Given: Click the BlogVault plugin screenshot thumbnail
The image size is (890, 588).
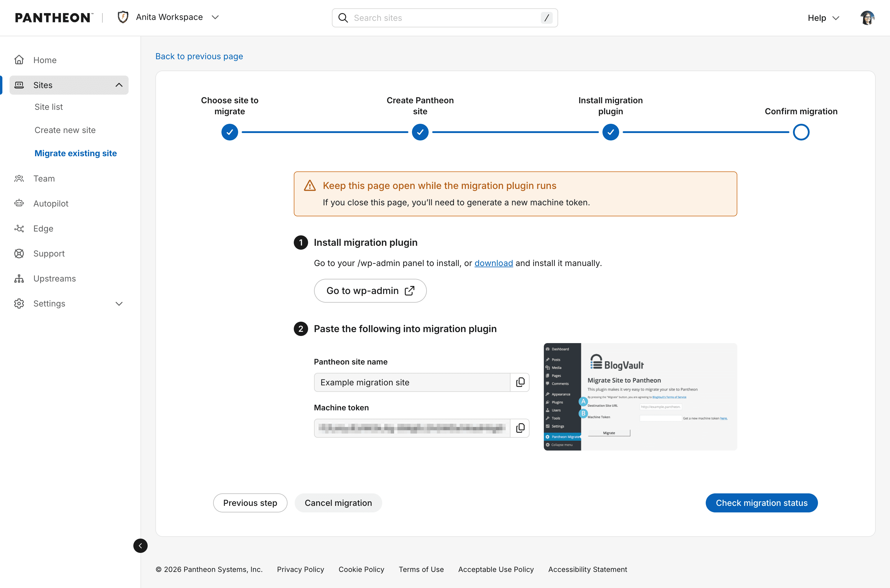Looking at the screenshot, I should [x=640, y=397].
